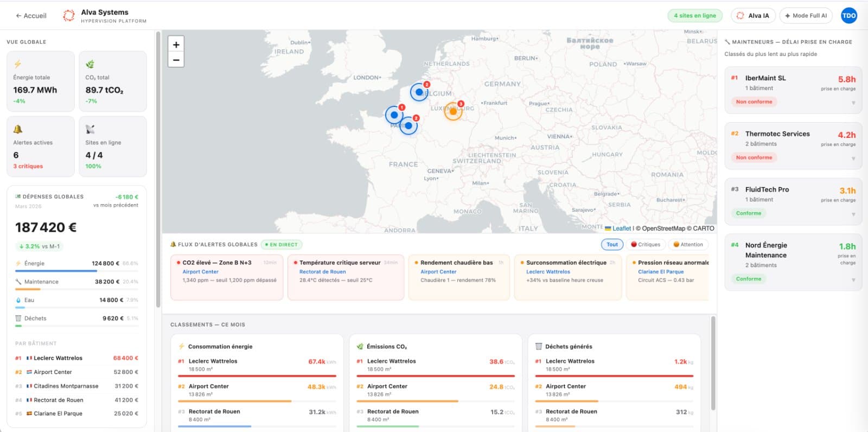Expand the IberMaint SL maintainer card

point(853,103)
